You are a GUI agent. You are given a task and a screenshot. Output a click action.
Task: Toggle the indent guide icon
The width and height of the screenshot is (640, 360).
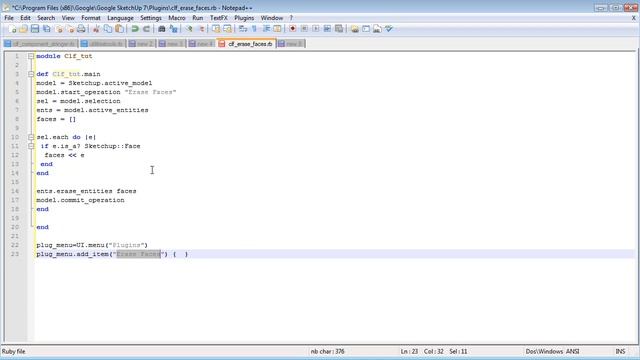266,29
